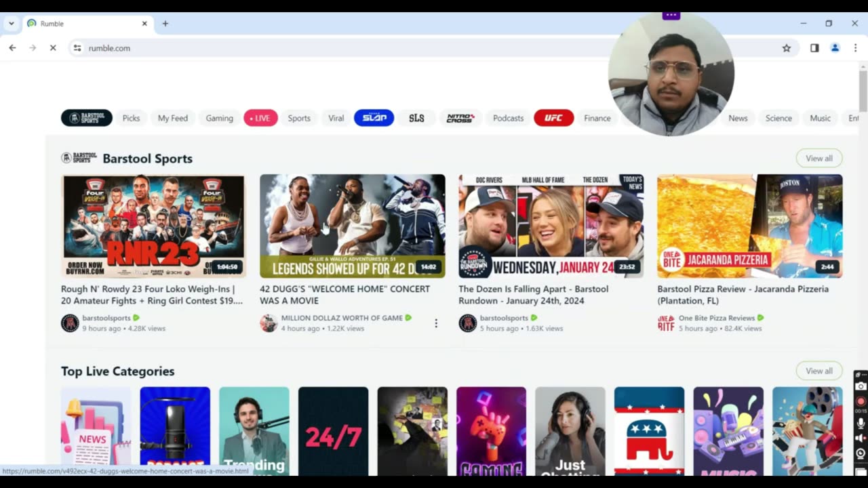Viewport: 868px width, 488px height.
Task: Toggle the browser side panel
Action: click(x=814, y=48)
